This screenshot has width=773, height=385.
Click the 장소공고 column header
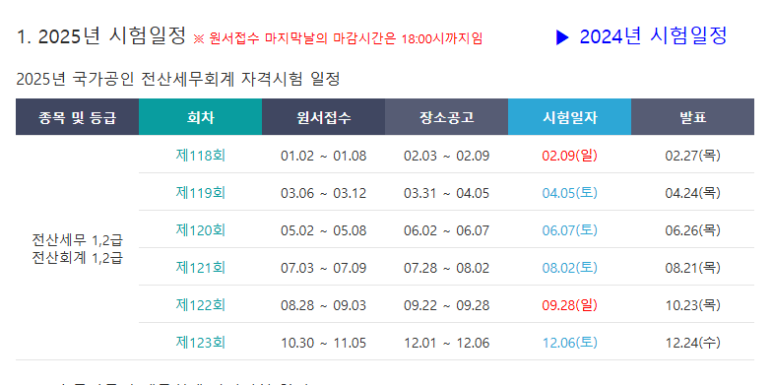pos(447,117)
